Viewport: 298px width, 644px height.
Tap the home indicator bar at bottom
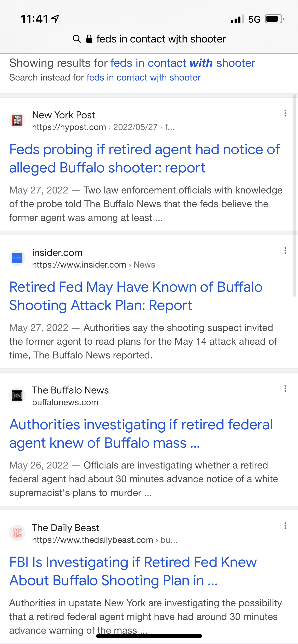point(149,636)
